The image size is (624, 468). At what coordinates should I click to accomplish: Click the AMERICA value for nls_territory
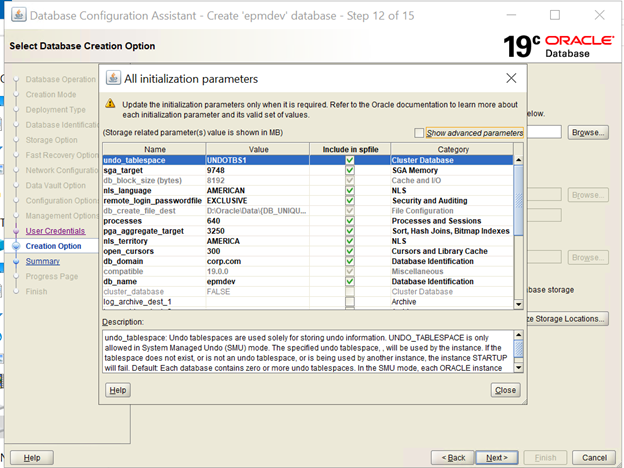point(258,241)
